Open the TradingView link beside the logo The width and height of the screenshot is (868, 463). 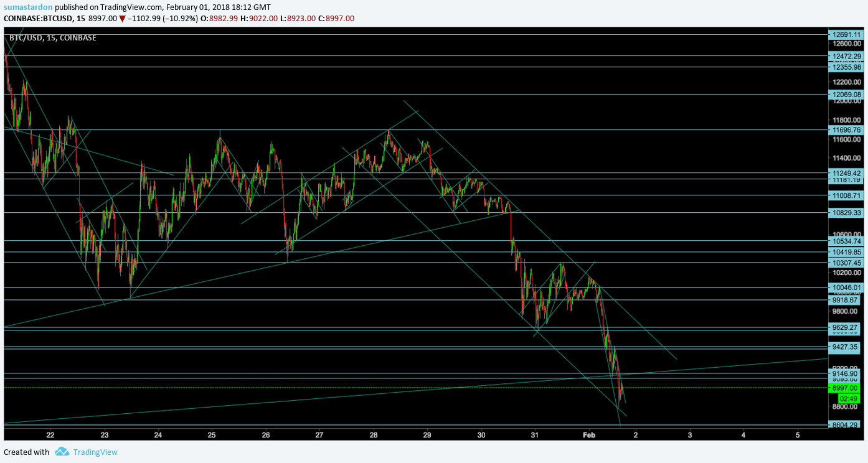click(x=95, y=452)
